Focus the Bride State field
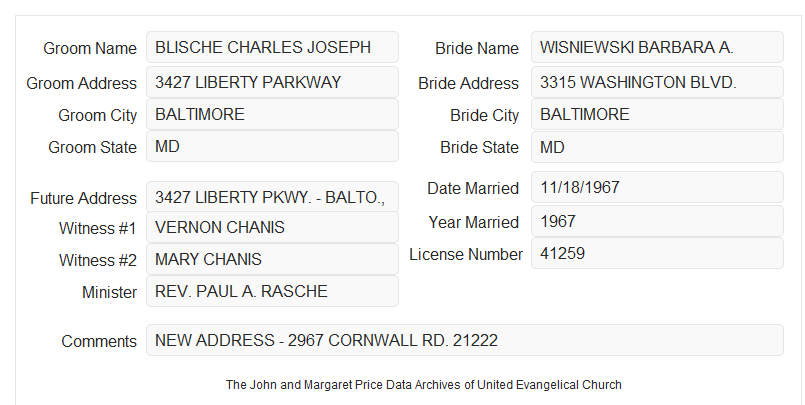 pyautogui.click(x=657, y=147)
